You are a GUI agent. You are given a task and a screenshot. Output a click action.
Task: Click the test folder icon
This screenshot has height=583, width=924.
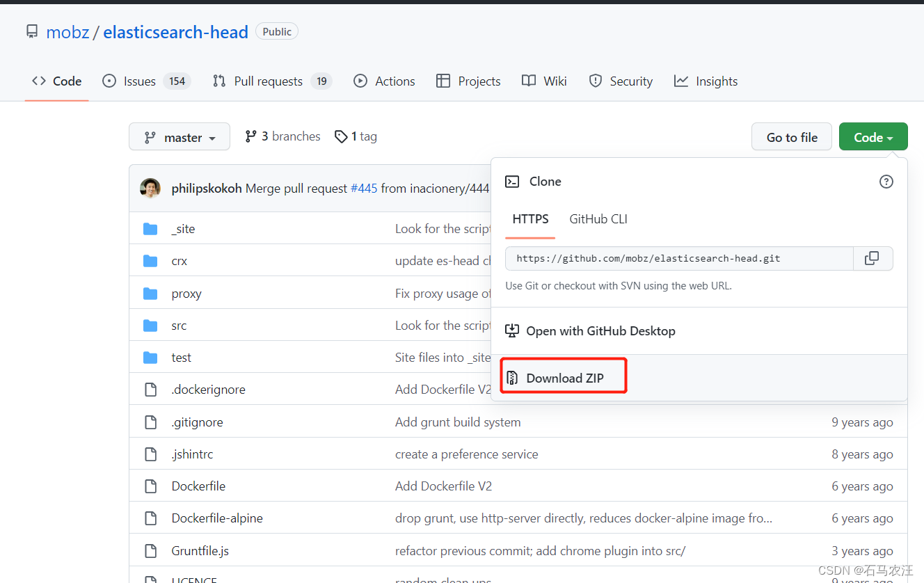click(150, 358)
